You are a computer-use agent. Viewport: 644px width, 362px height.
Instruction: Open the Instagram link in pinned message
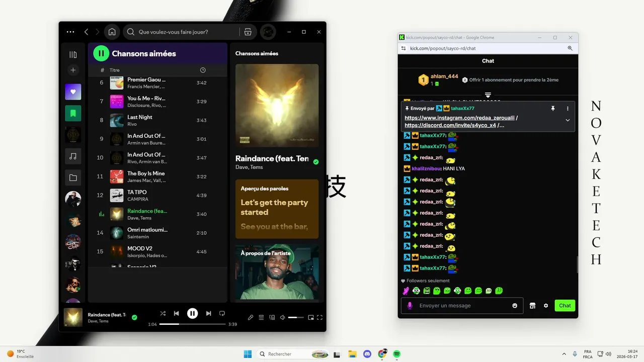(460, 118)
